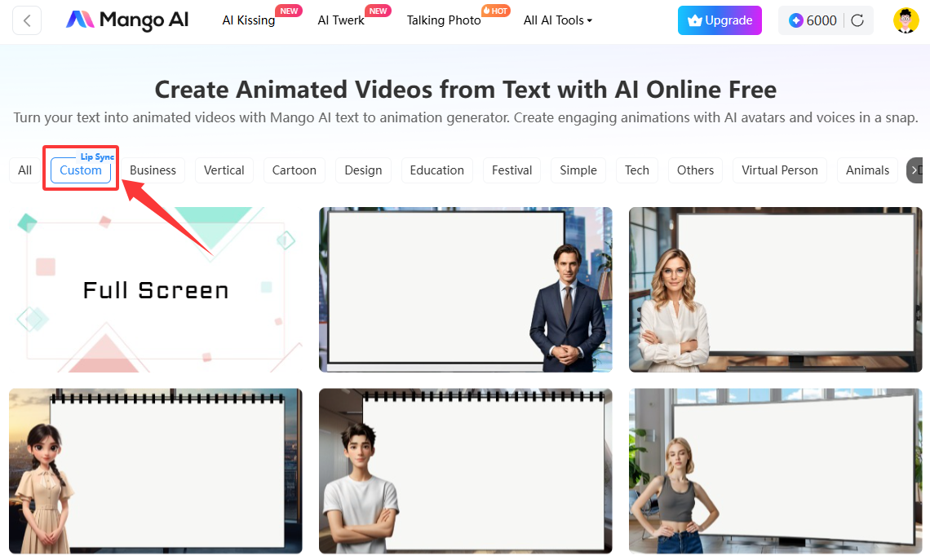Open the AI Twerk feature

pos(340,20)
